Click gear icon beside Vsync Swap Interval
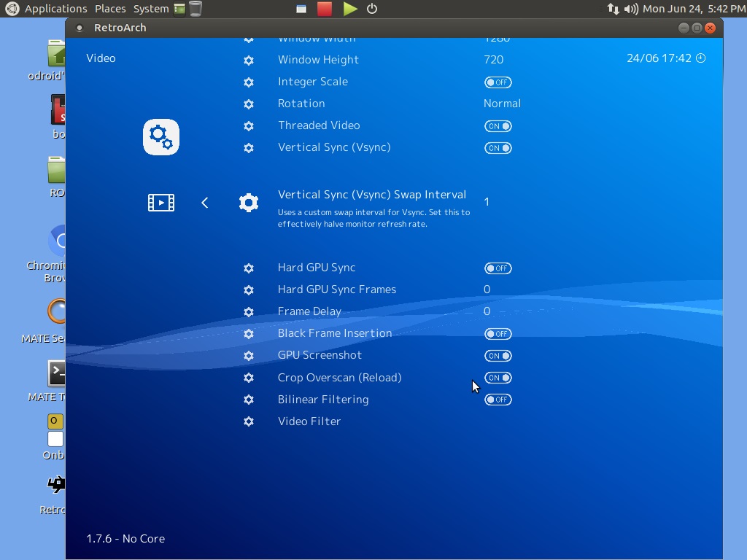 tap(249, 203)
